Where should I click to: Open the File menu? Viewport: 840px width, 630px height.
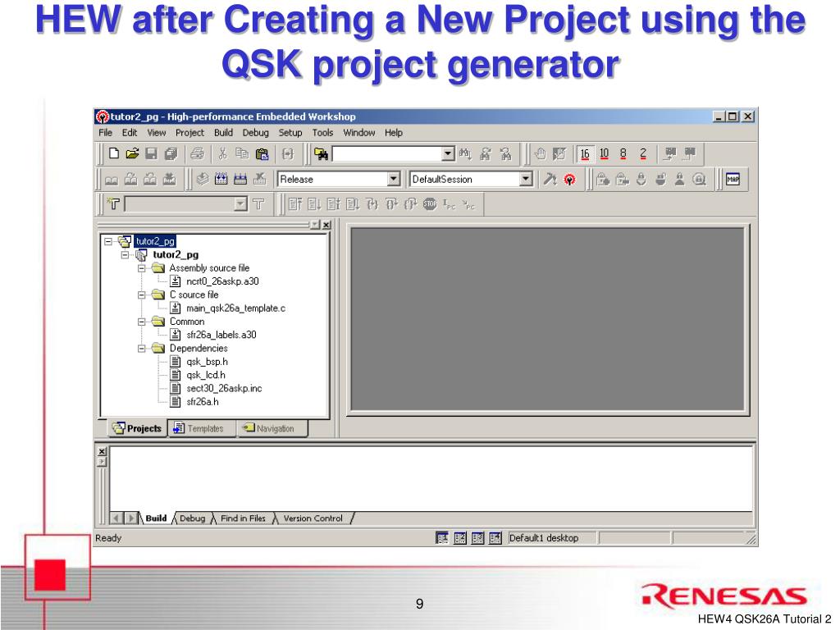[105, 132]
